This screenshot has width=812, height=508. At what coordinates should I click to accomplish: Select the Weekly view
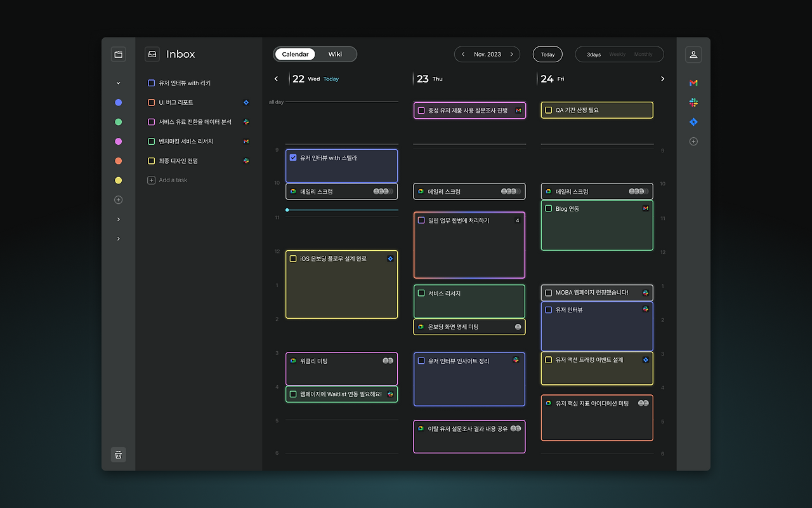(617, 55)
